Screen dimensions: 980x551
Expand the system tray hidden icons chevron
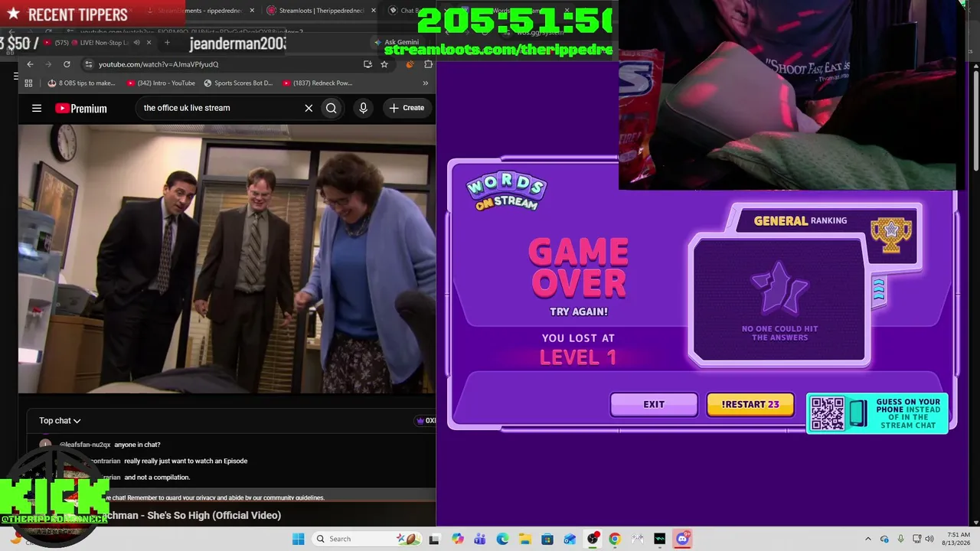(867, 539)
